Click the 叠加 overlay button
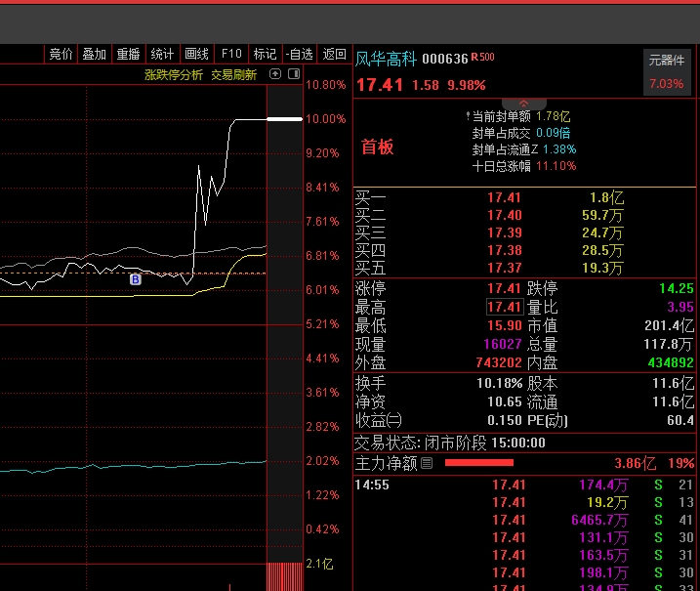Screen dimensions: 700x591 (94, 54)
